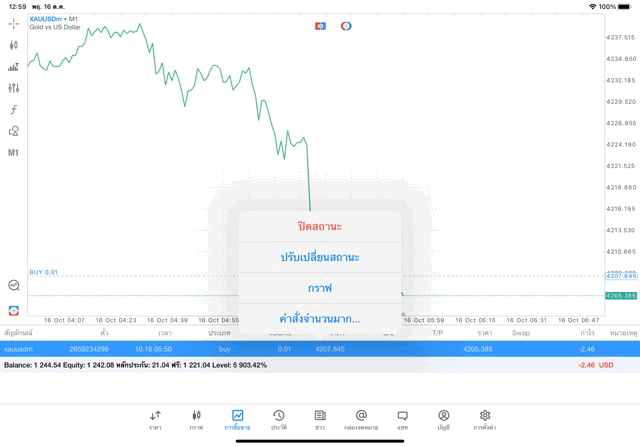Viewport: 640px width, 447px height.
Task: Open chart settings sliders icon
Action: (x=14, y=88)
